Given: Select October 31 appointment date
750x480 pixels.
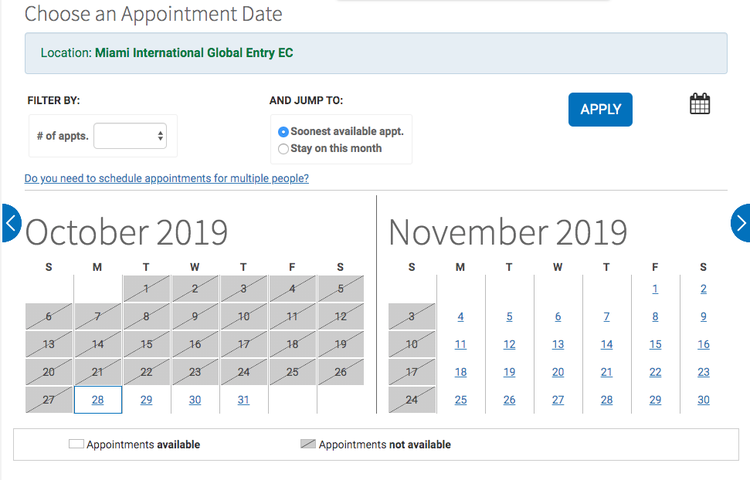Looking at the screenshot, I should 243,400.
